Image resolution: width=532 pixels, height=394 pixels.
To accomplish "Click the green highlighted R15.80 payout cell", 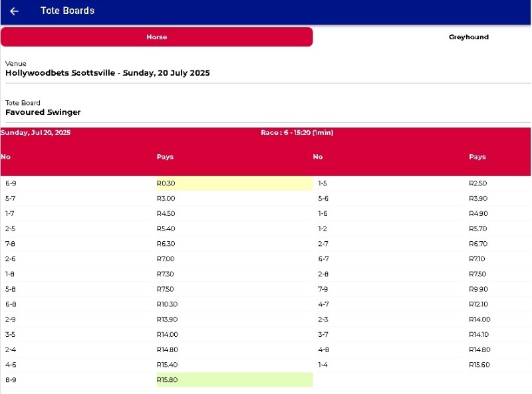I will click(234, 379).
